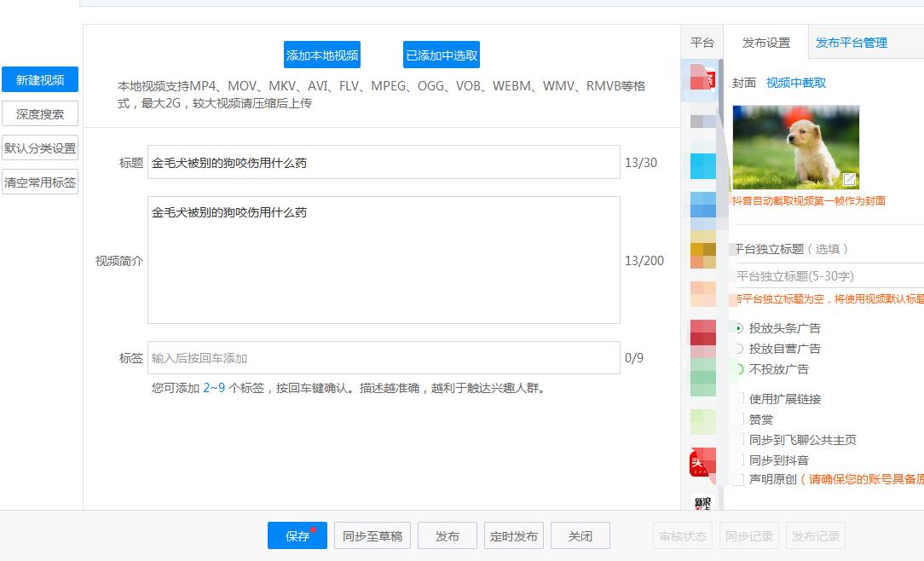
Task: Select the Sina platform icon
Action: (x=702, y=502)
